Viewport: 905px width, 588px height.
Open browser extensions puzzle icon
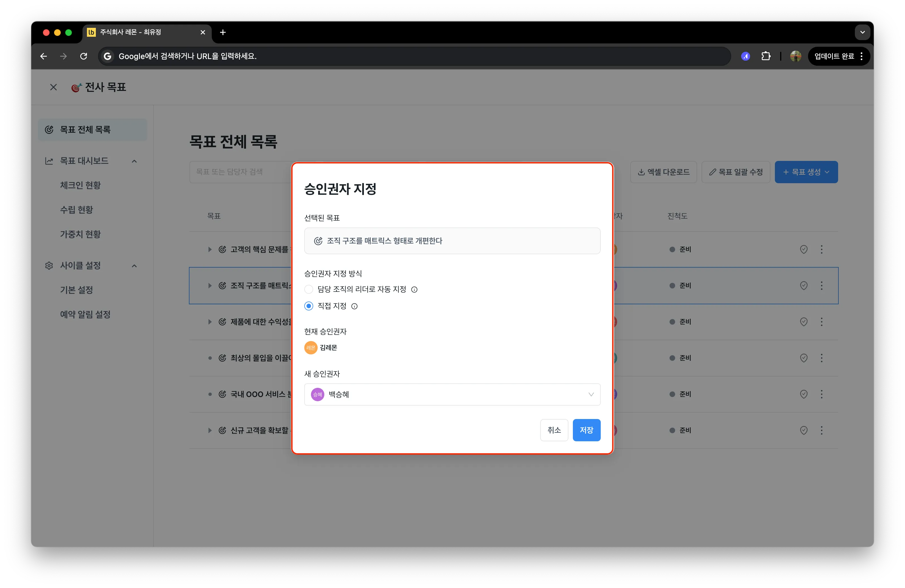point(766,56)
